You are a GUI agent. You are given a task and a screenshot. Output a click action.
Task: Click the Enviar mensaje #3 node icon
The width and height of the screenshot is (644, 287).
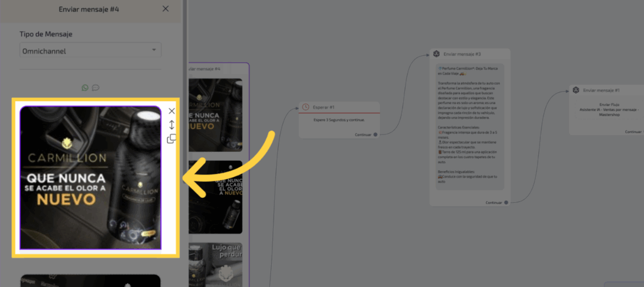coord(436,55)
